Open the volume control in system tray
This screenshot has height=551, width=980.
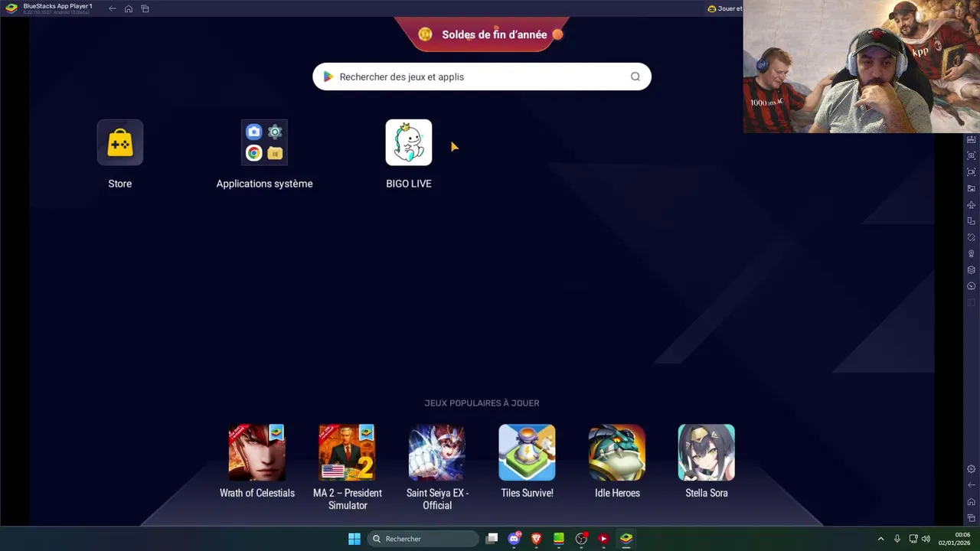[x=926, y=539]
